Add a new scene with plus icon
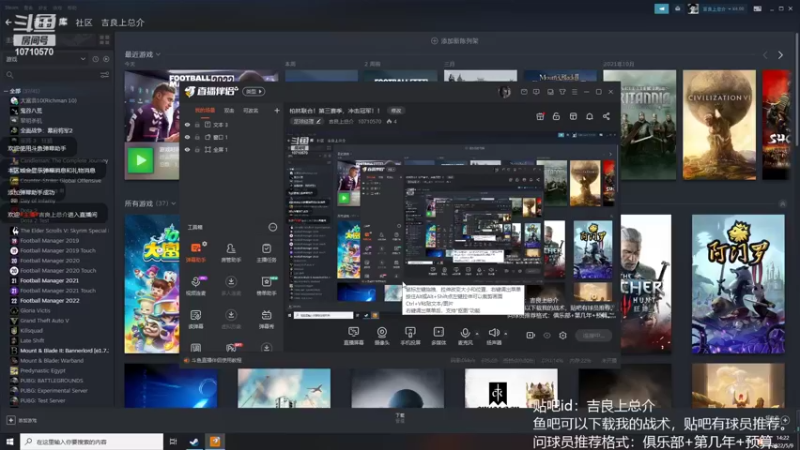This screenshot has height=450, width=800. click(x=277, y=110)
